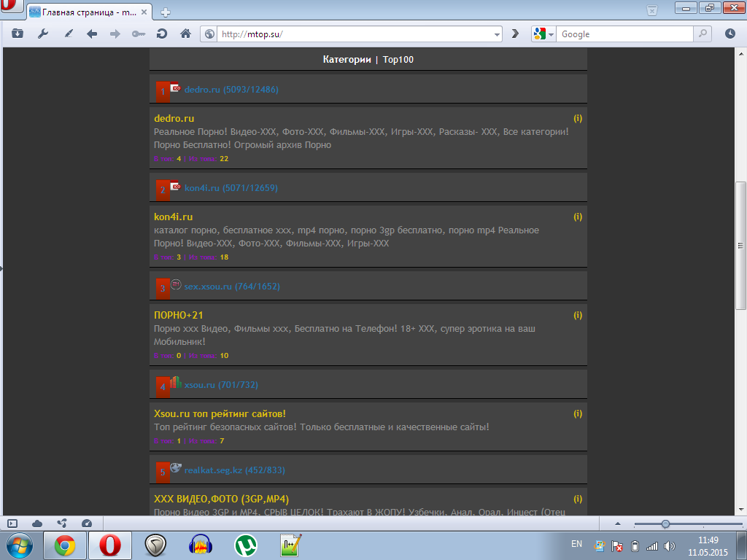Select the Главная страница tab
Viewport: 747px width, 560px height.
[90, 12]
